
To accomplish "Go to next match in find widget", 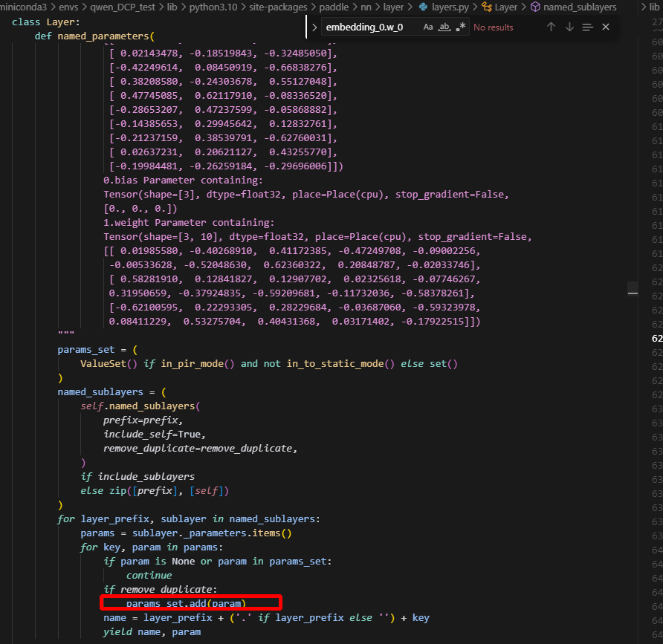I will [569, 27].
